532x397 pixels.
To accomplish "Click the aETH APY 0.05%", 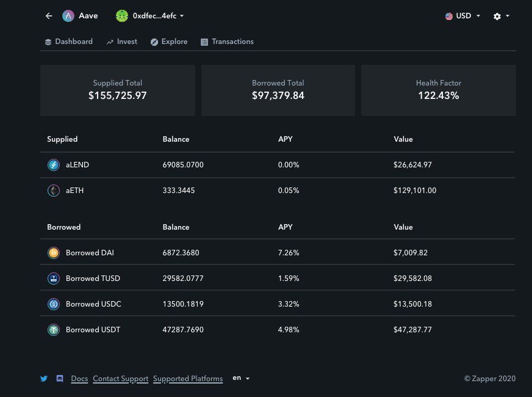I will tap(289, 191).
